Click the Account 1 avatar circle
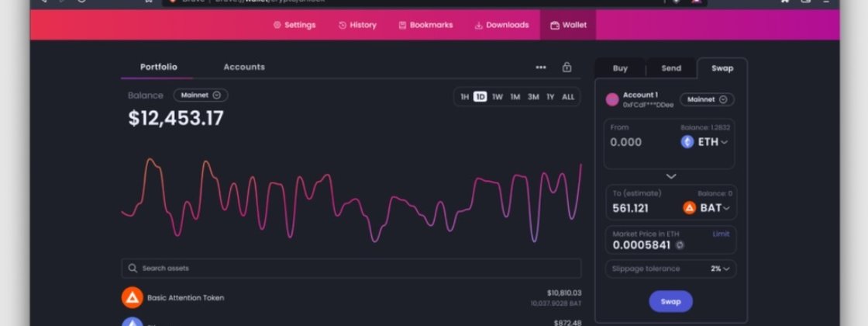The height and width of the screenshot is (326, 868). click(612, 99)
